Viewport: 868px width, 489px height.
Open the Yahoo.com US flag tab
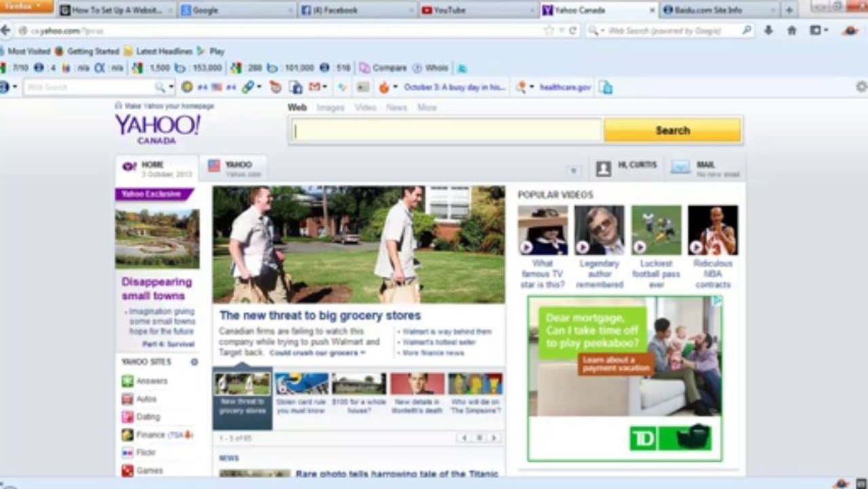coord(233,168)
